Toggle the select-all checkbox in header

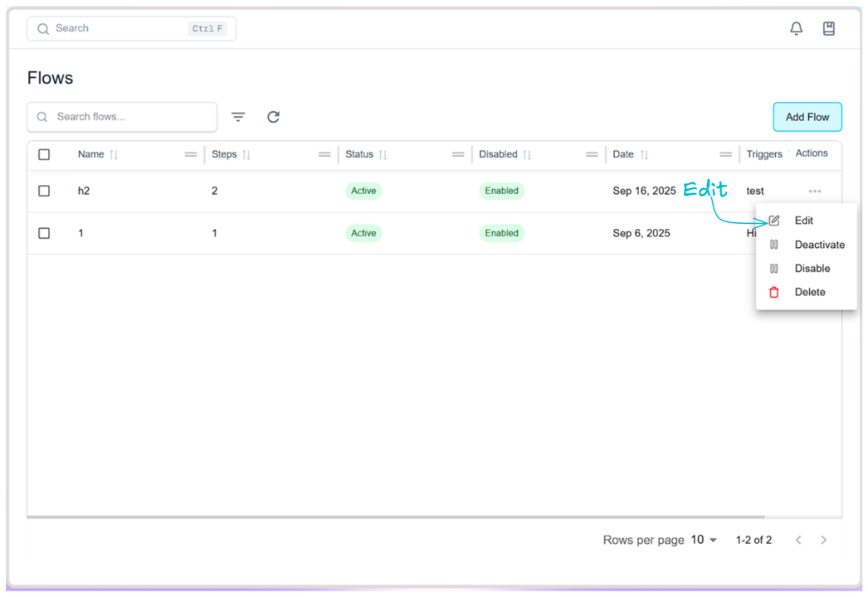click(x=44, y=154)
